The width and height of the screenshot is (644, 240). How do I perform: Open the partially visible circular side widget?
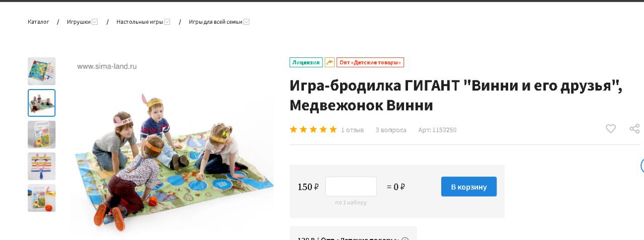pos(642,166)
